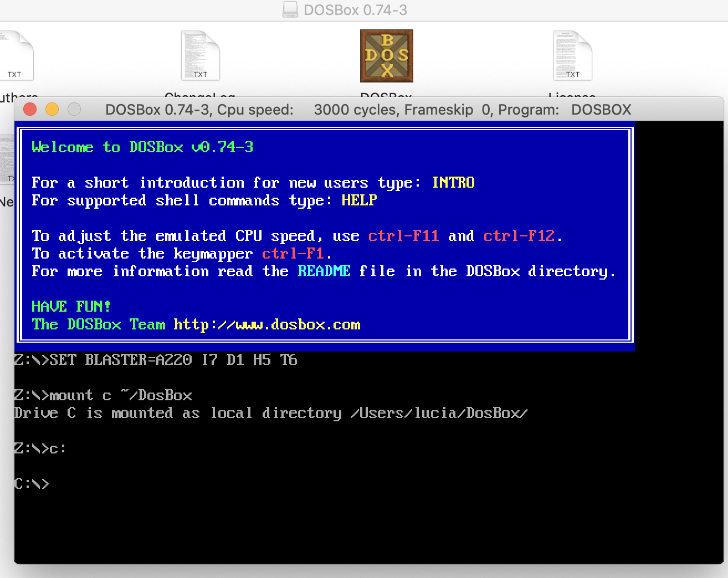
Task: Click the yellow HELP command text
Action: pos(359,200)
